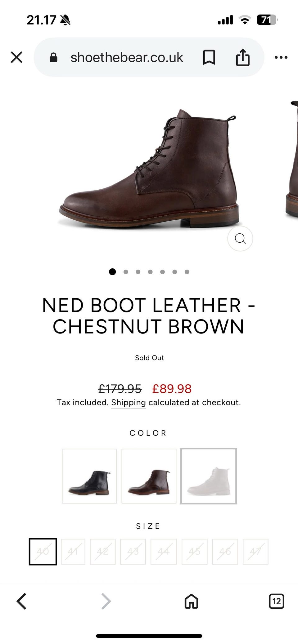Select size 46

tap(225, 551)
